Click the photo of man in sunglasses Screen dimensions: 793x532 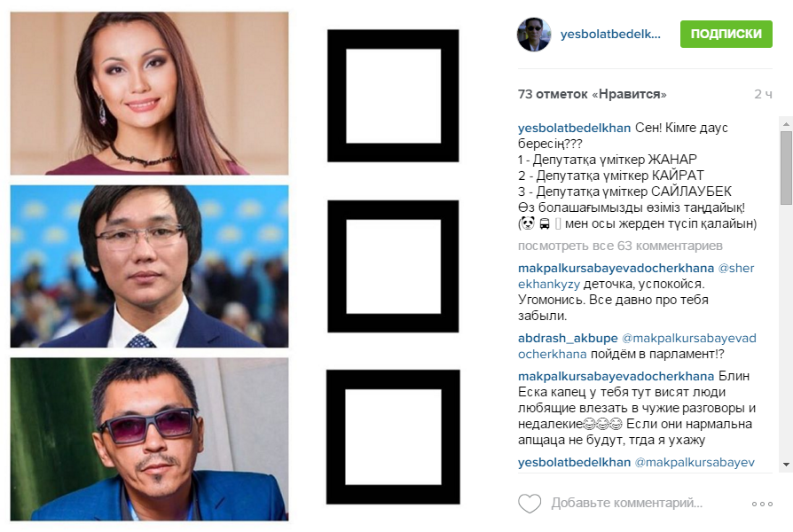[149, 439]
